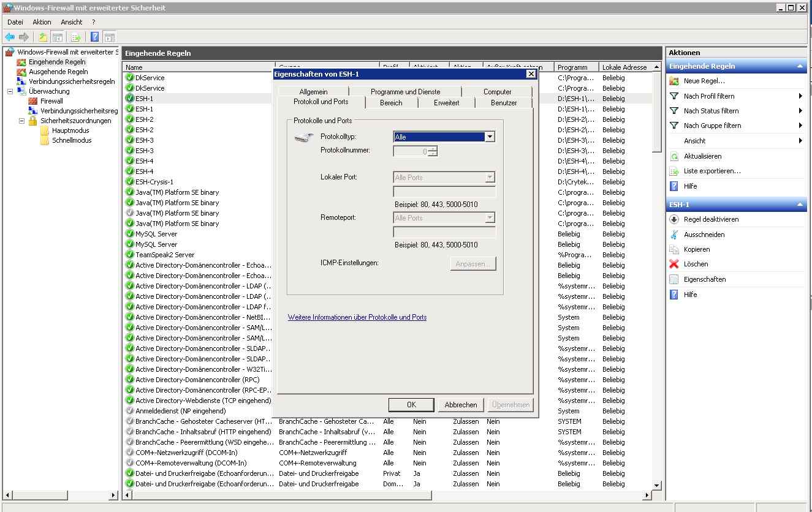Click the Export list toolbar icon
Viewport: 812px width, 512px height.
(76, 37)
